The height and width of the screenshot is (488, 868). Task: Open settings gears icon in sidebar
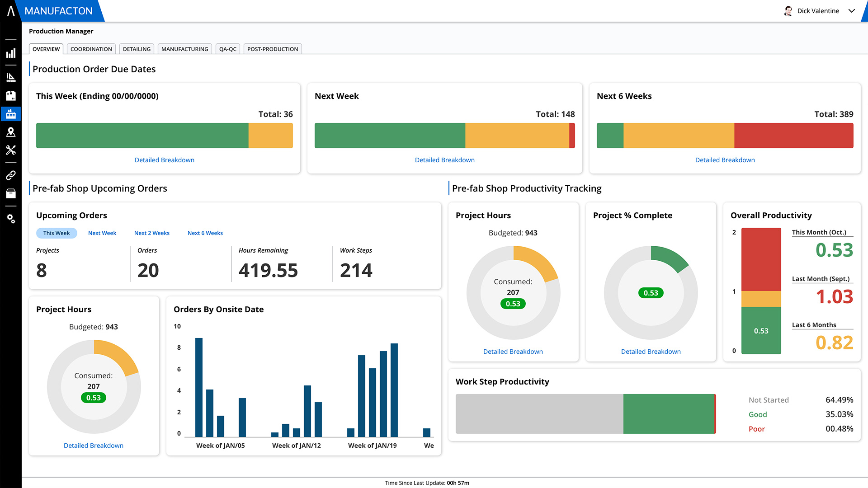click(x=11, y=219)
